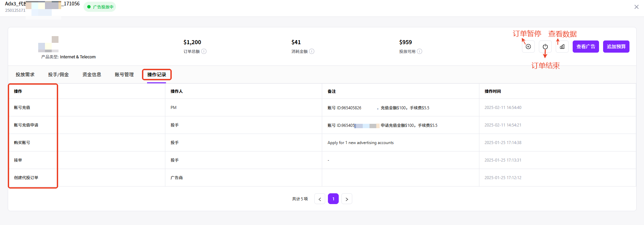This screenshot has width=644, height=225.
Task: Switch to 账号管理 tab
Action: (124, 75)
